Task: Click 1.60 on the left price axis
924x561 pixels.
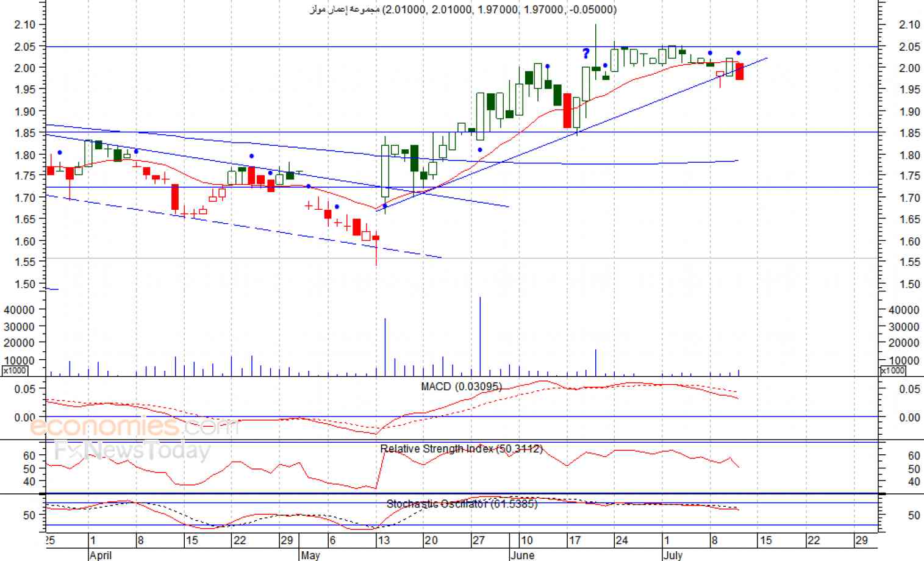Action: [25, 241]
